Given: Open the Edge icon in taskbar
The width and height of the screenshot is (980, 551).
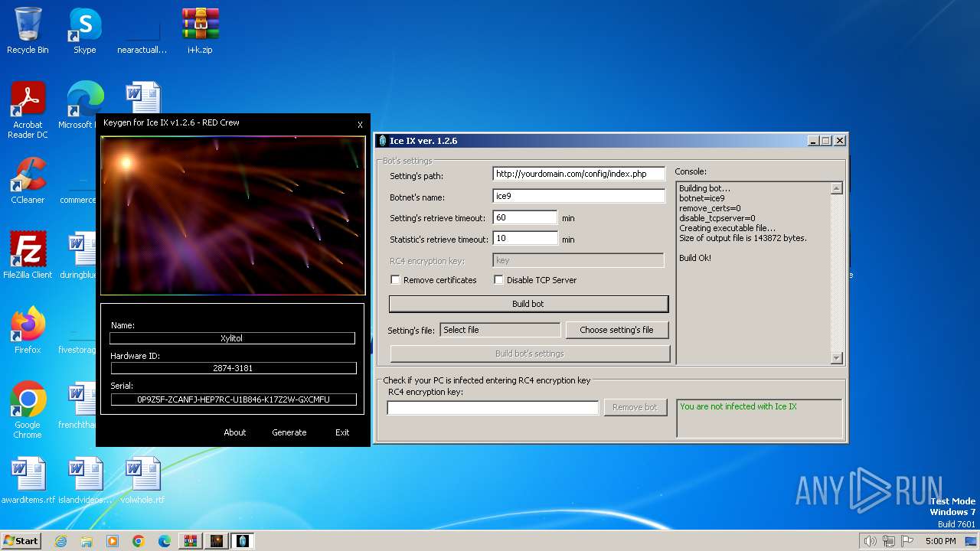Looking at the screenshot, I should [165, 541].
